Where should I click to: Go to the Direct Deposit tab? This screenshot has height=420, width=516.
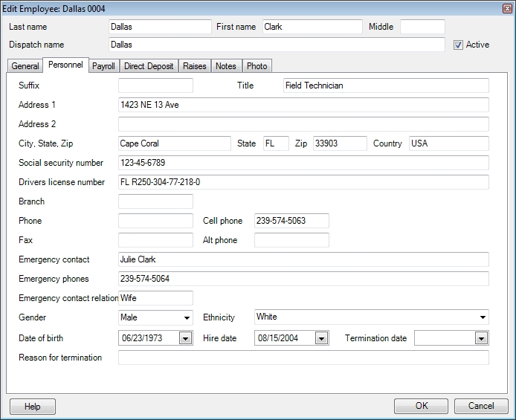pyautogui.click(x=149, y=66)
